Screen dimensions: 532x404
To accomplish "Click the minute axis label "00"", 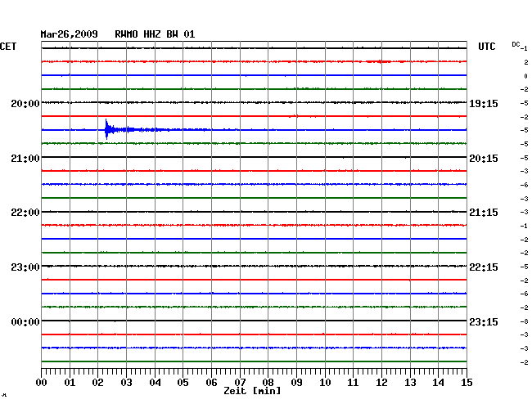I will pyautogui.click(x=42, y=383).
